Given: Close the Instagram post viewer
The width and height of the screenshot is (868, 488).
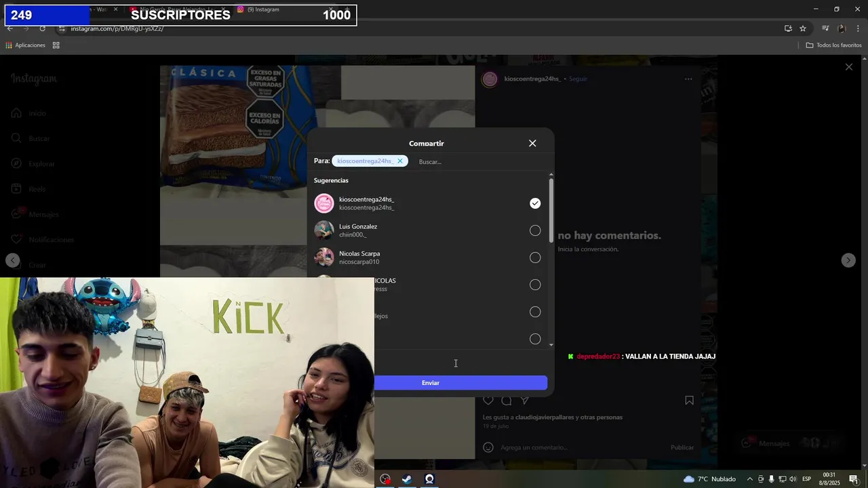Looking at the screenshot, I should pyautogui.click(x=848, y=67).
